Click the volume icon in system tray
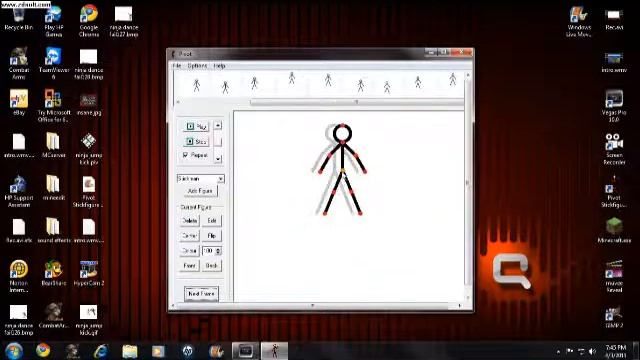Viewport: 640px width, 360px height. coord(592,351)
